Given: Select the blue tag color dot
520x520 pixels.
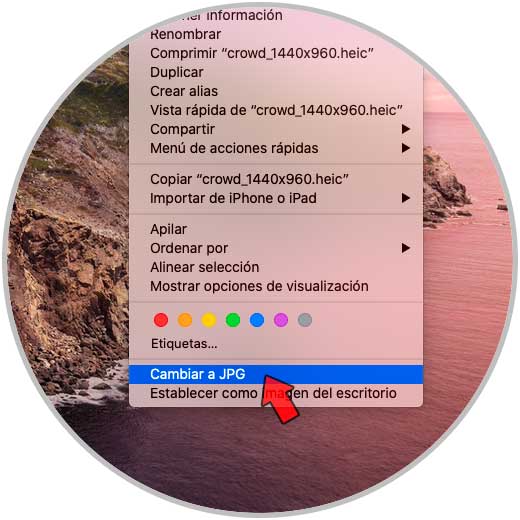Looking at the screenshot, I should [257, 320].
